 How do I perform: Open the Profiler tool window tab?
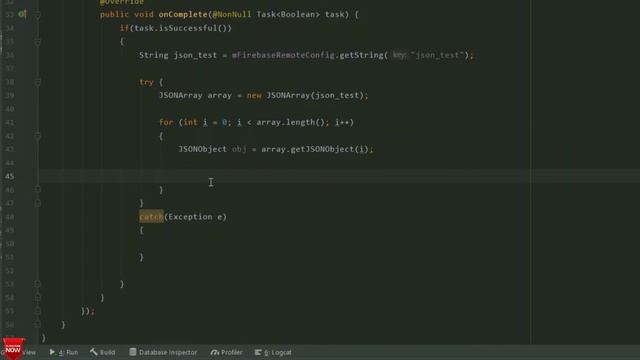[x=227, y=352]
